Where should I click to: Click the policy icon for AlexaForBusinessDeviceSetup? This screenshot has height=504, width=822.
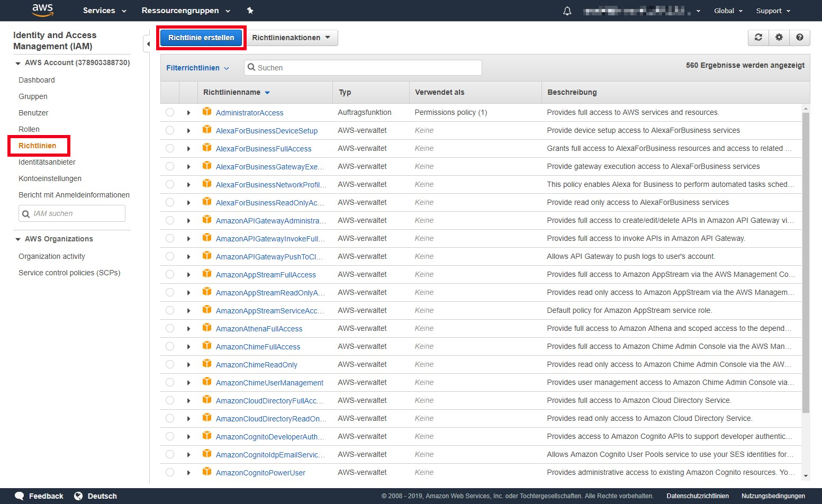click(207, 130)
